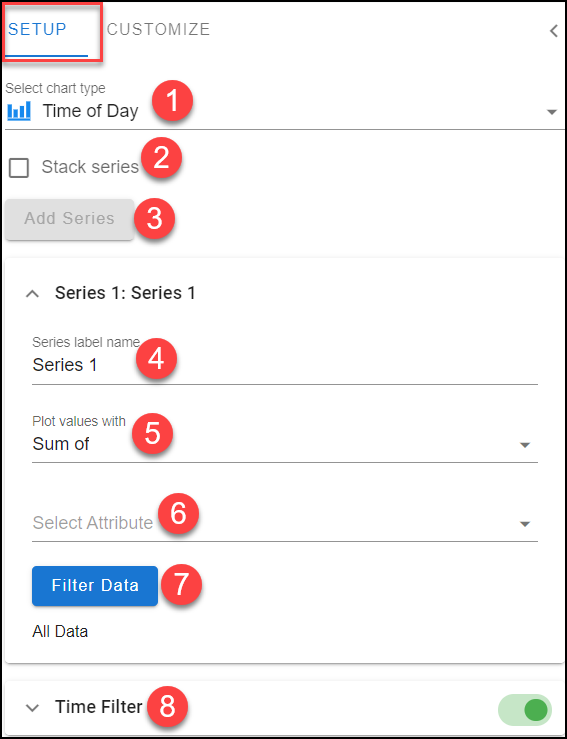Click red callout marker number 5

point(152,433)
